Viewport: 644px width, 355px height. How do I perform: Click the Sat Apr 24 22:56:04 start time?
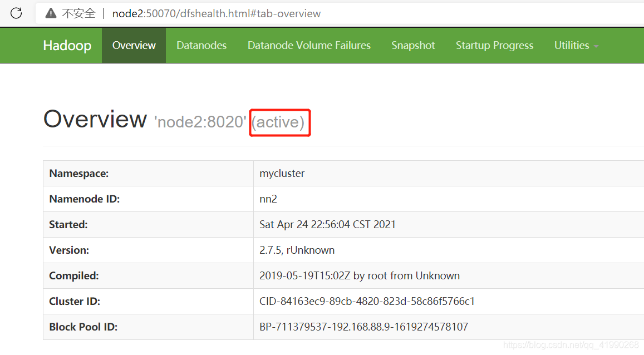point(327,224)
